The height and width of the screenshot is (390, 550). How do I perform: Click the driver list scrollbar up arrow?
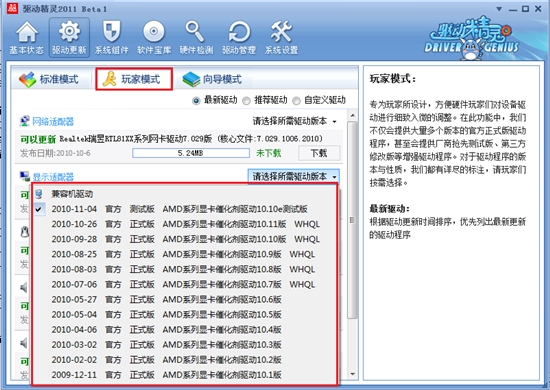coord(353,115)
